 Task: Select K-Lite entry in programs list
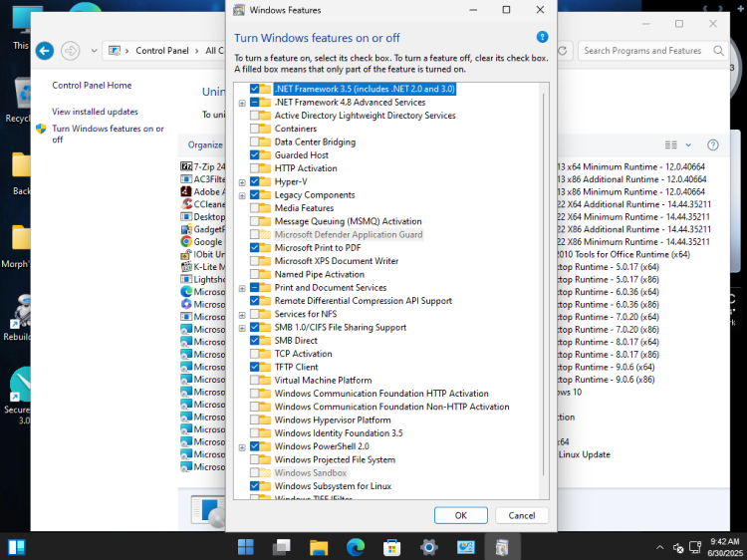[x=203, y=266]
